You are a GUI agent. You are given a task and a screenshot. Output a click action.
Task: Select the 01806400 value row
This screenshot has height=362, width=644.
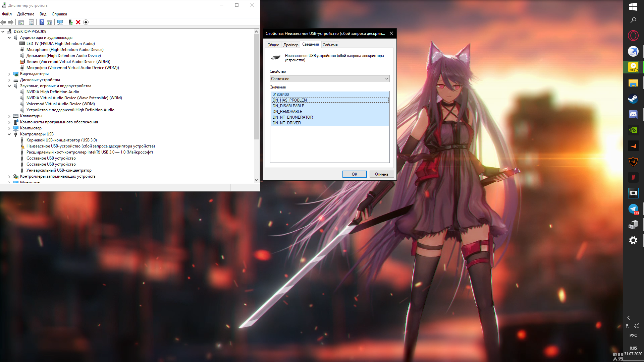point(330,95)
